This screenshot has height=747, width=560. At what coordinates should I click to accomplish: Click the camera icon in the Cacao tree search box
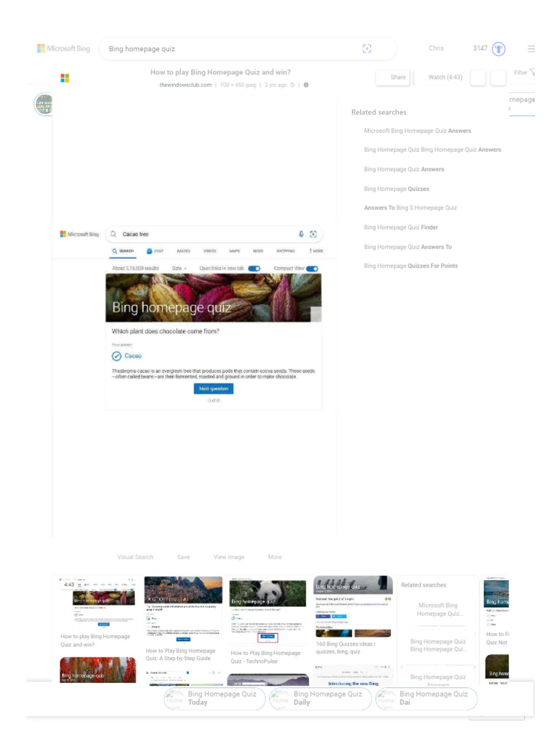pyautogui.click(x=313, y=234)
